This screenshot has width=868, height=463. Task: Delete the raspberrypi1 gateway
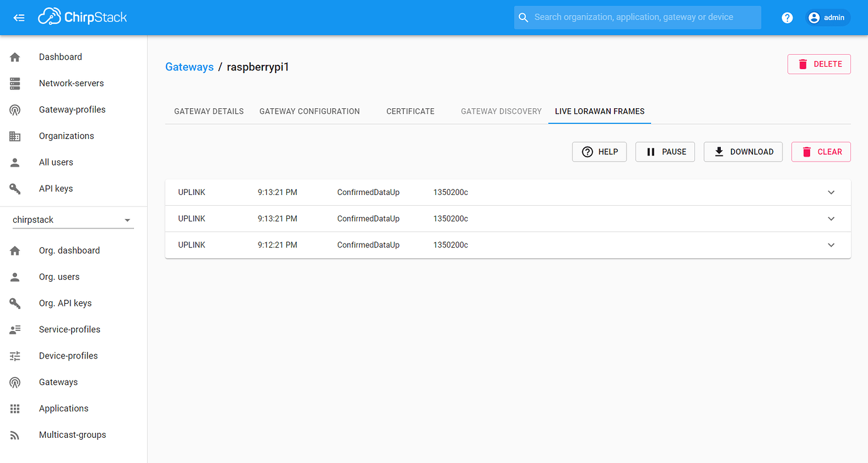coord(819,64)
